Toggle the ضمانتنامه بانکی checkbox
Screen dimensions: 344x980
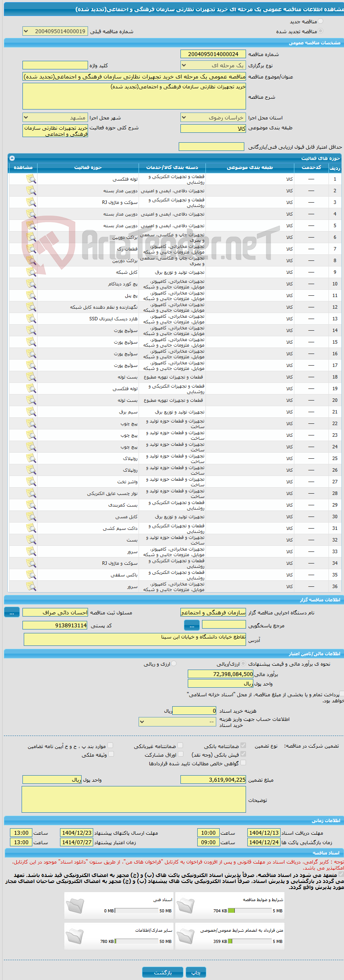coord(243,745)
